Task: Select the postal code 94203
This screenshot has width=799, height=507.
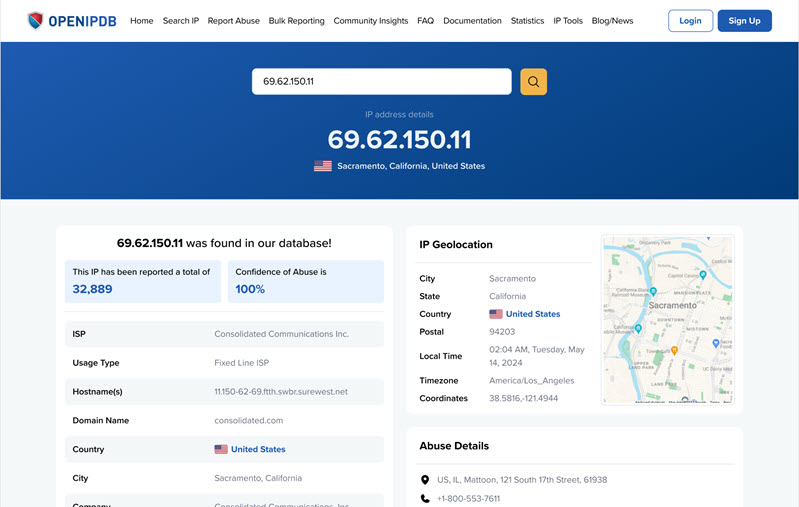Action: 502,332
